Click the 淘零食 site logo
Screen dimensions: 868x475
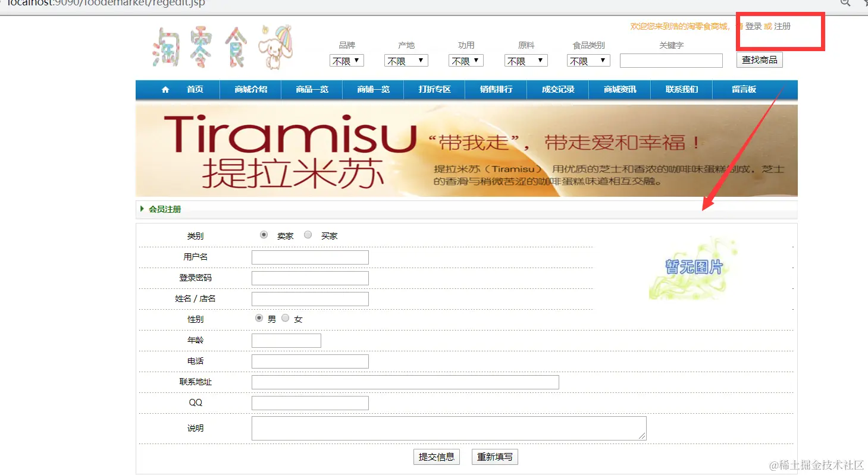coord(223,47)
